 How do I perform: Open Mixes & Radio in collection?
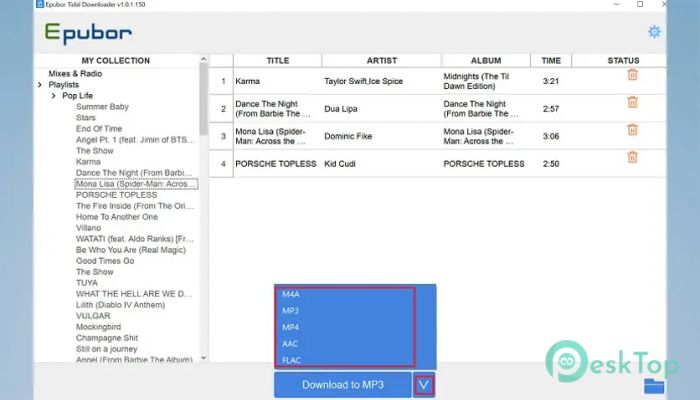point(75,74)
